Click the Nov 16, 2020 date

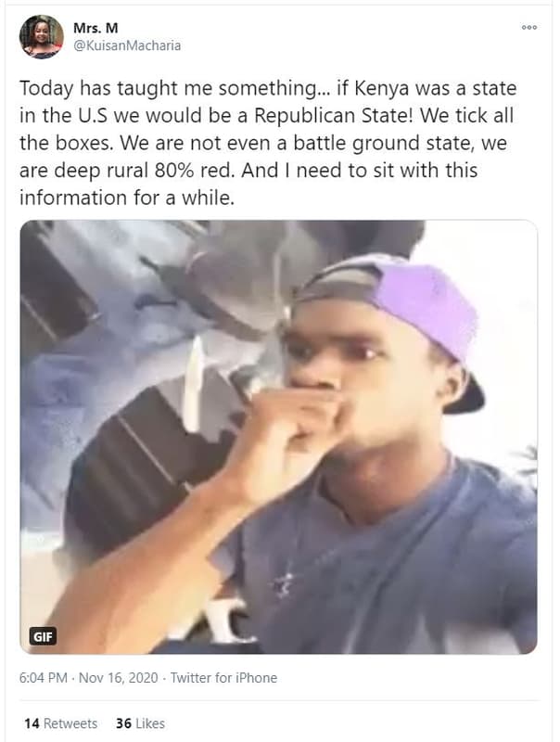click(119, 678)
